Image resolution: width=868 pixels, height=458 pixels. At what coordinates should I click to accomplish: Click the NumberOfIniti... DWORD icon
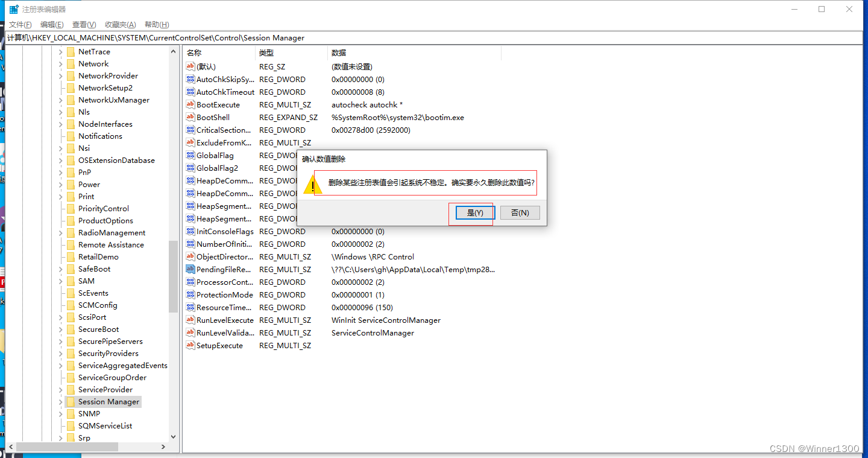[x=190, y=244]
